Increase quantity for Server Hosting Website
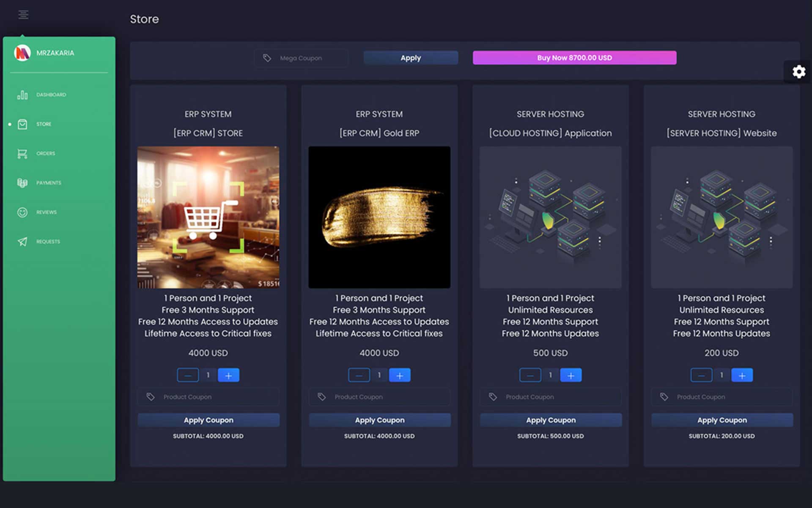Image resolution: width=812 pixels, height=508 pixels. coord(742,375)
